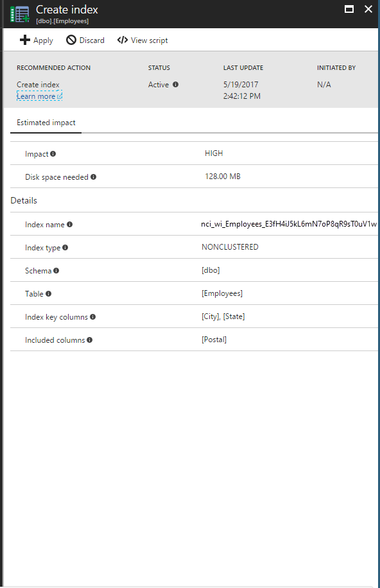Click info icon beside Impact
This screenshot has width=380, height=588.
coord(53,154)
